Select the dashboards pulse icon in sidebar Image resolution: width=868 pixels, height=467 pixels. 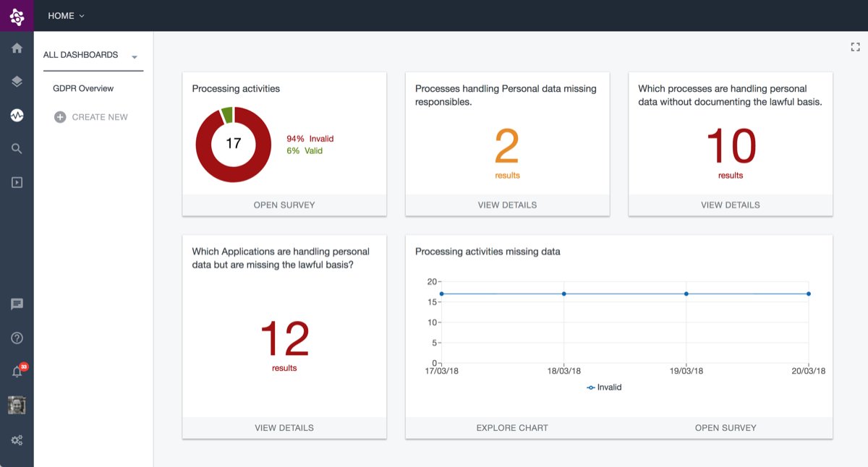click(17, 115)
